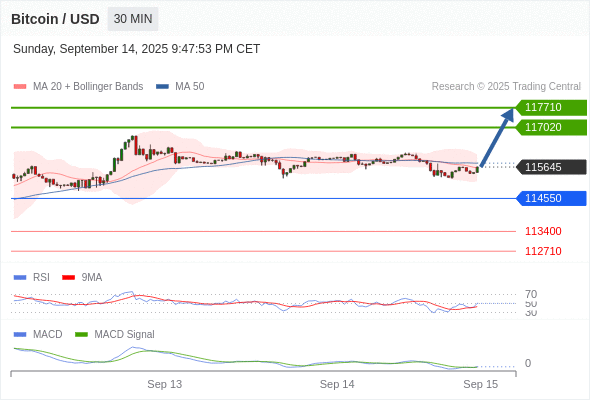Click the red 9MA legend swatch
Viewport: 590px width, 400px height.
pos(68,278)
